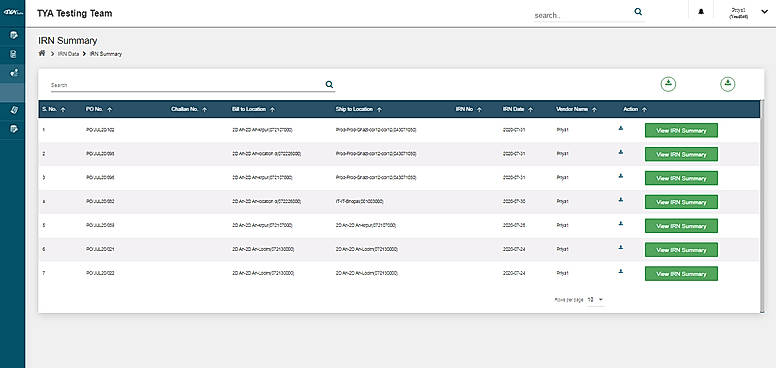Sort table by PO No. column

point(99,109)
